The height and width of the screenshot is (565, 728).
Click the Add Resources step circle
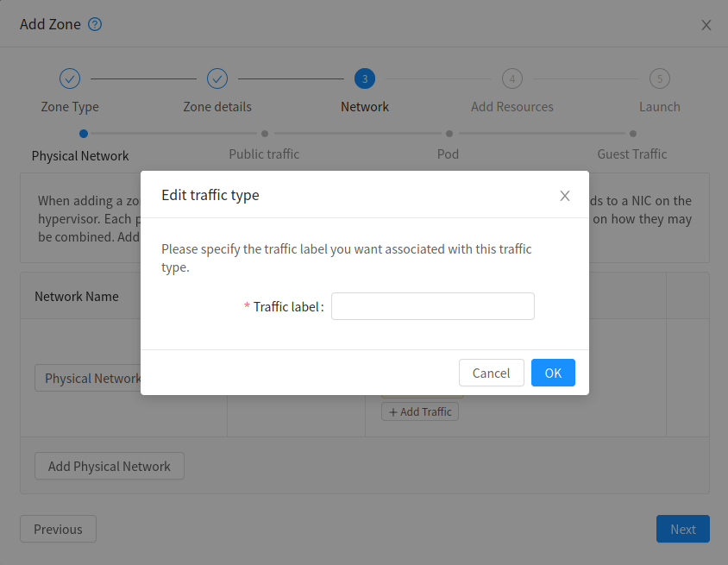511,78
